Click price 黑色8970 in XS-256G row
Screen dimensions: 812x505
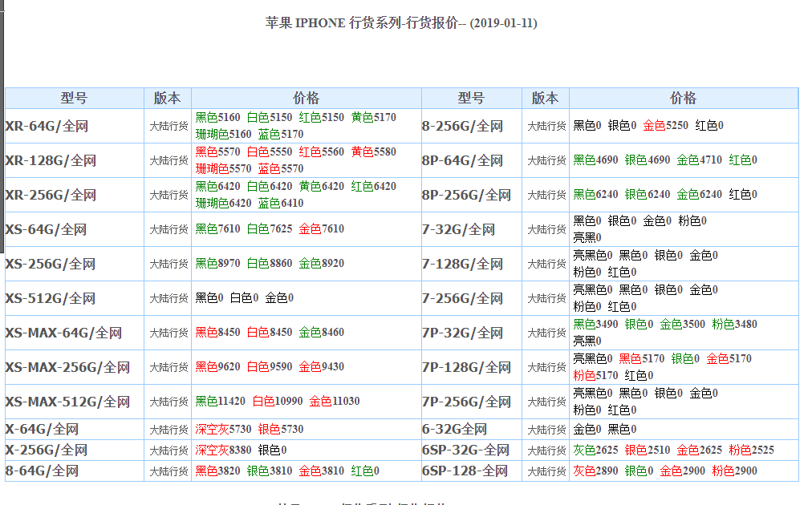click(x=217, y=264)
